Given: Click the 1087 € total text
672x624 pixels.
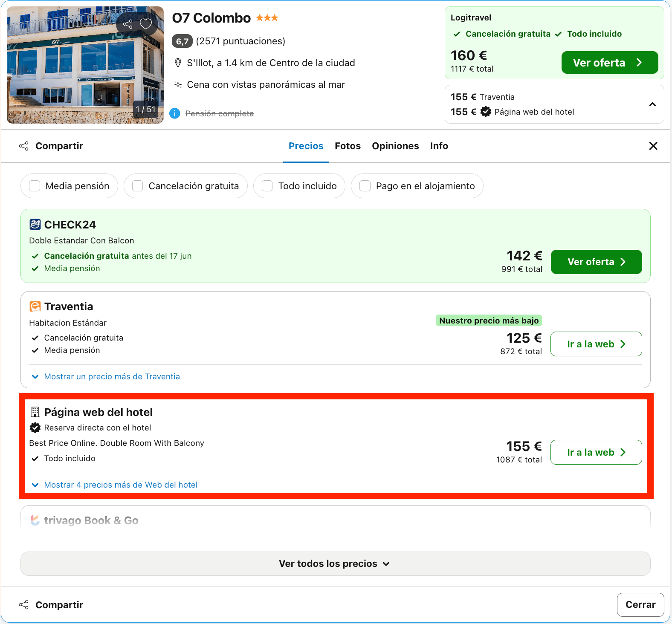Looking at the screenshot, I should pos(519,459).
